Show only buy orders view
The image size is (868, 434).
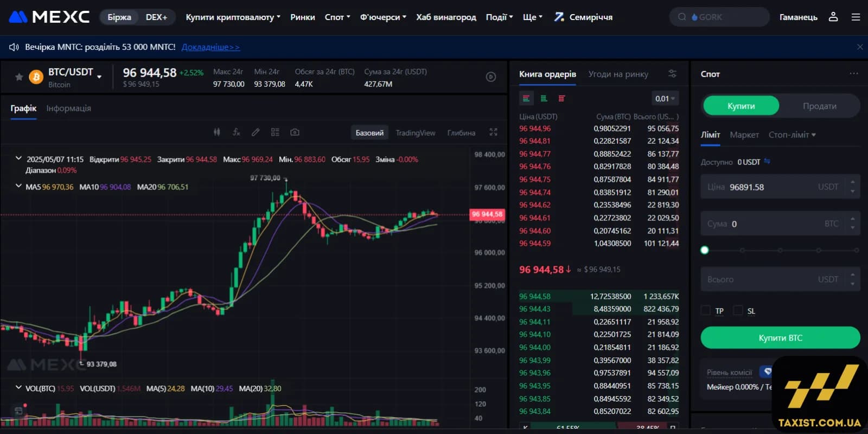pyautogui.click(x=544, y=98)
